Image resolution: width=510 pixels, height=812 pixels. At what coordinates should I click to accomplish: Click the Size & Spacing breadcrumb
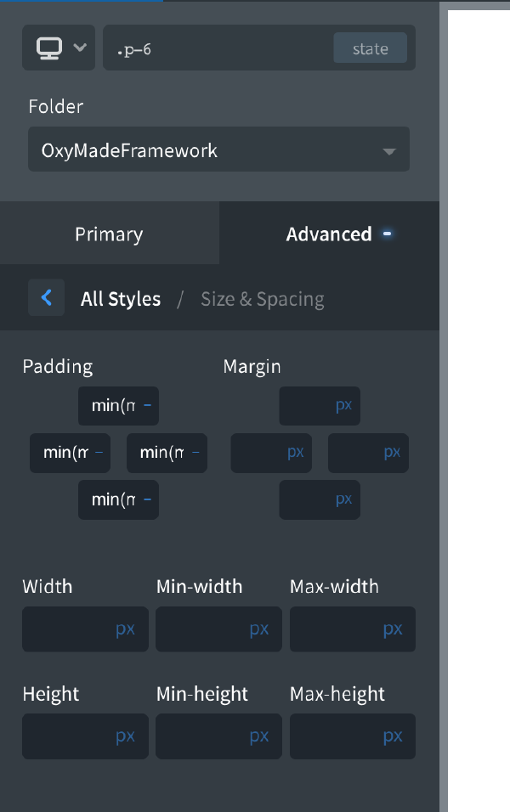coord(262,298)
